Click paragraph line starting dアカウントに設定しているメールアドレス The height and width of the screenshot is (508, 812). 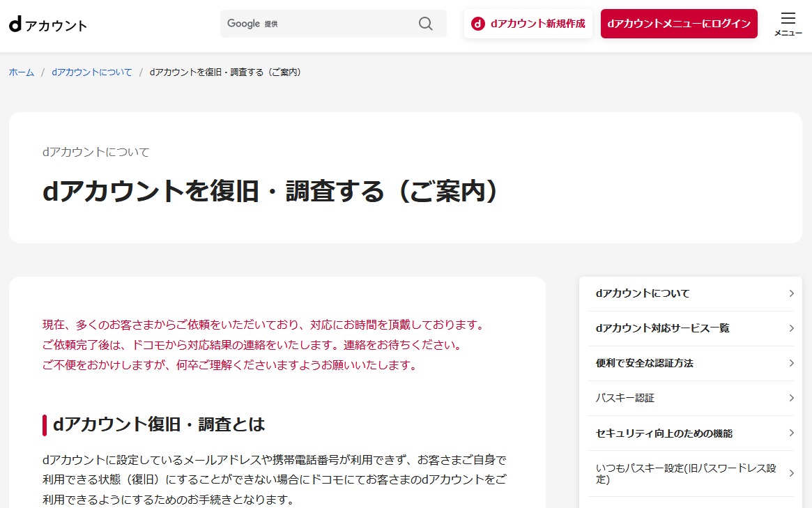point(275,460)
